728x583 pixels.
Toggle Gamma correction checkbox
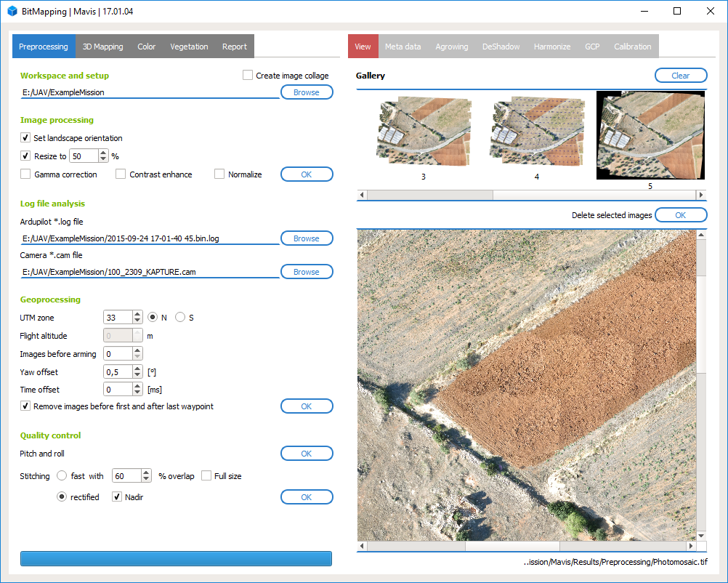pyautogui.click(x=25, y=174)
